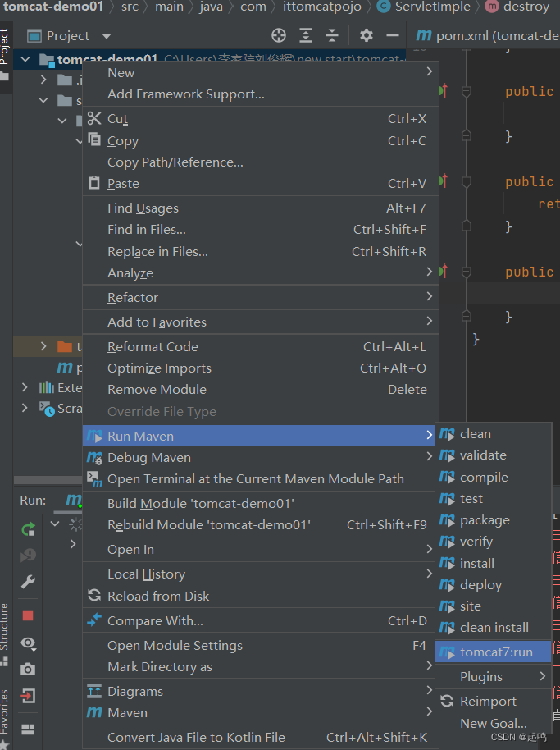Click the Select Opened File crosshair icon

click(279, 35)
